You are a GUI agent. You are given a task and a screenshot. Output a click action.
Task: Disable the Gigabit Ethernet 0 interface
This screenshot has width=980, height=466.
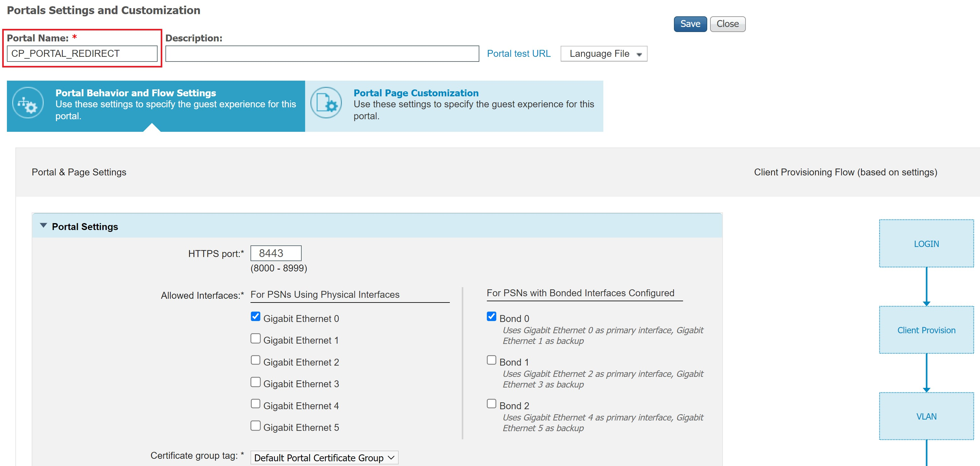(255, 316)
